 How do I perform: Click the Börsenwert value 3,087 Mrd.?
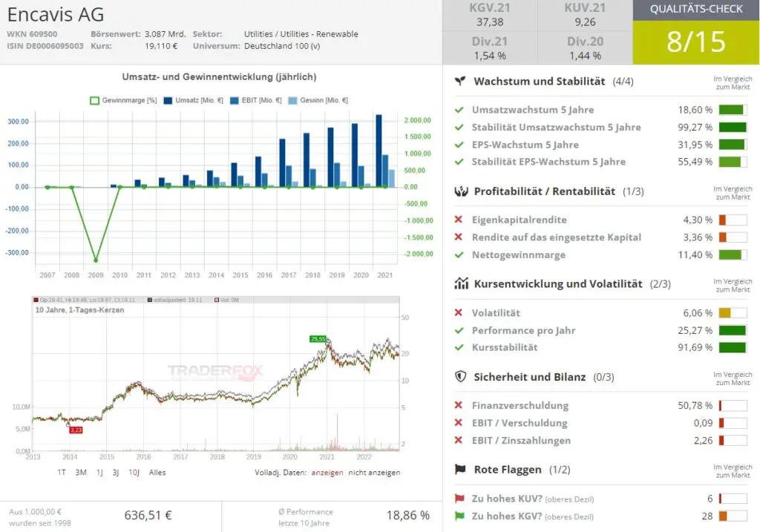point(165,34)
